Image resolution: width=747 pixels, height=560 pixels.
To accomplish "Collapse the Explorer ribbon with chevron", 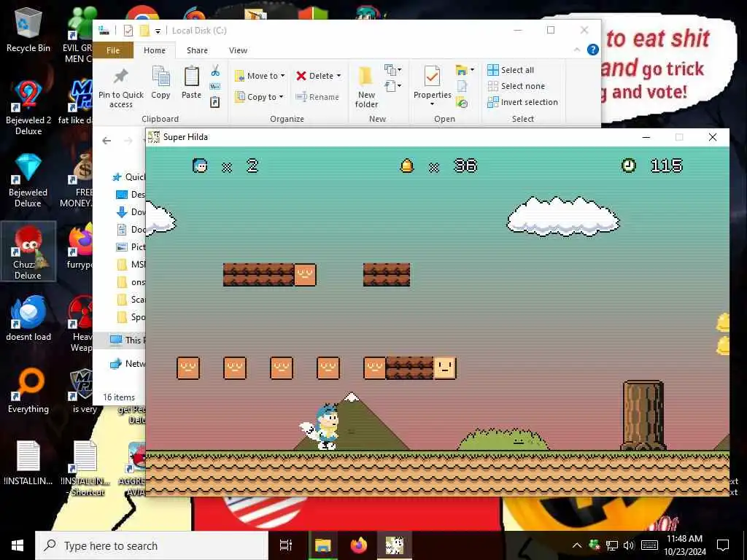I will [577, 50].
